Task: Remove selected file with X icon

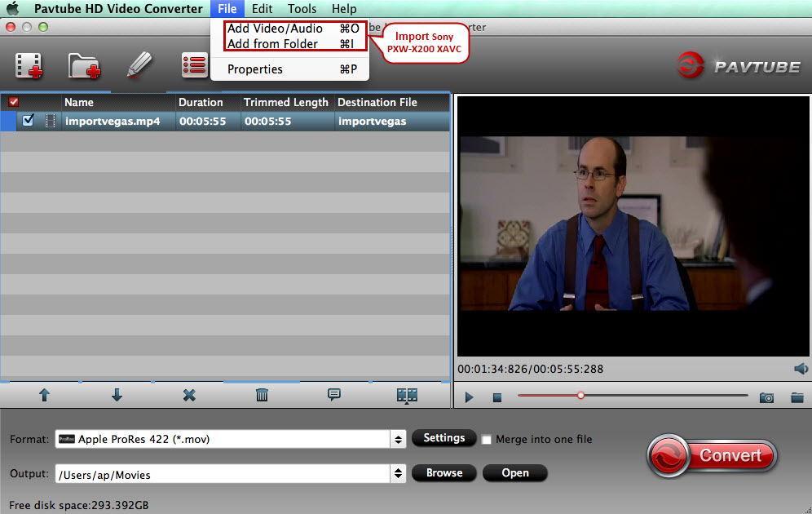Action: click(x=189, y=396)
